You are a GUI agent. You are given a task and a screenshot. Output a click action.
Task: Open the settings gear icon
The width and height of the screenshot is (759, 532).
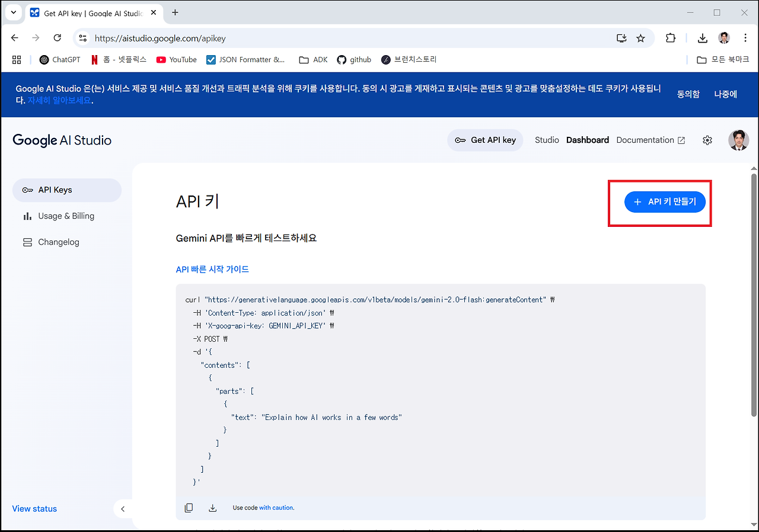[x=707, y=140]
